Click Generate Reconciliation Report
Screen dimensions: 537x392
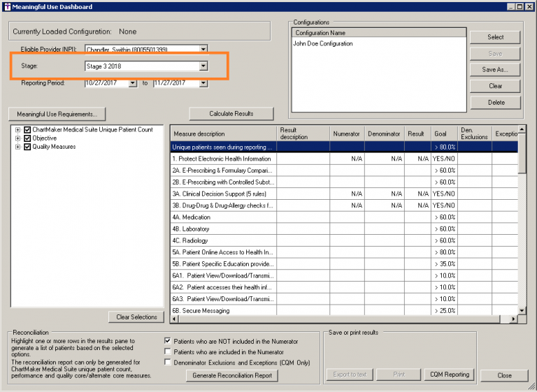click(232, 375)
